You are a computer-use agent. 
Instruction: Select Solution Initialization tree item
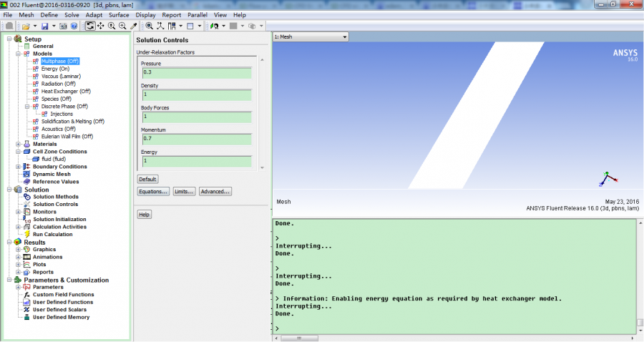click(x=59, y=220)
